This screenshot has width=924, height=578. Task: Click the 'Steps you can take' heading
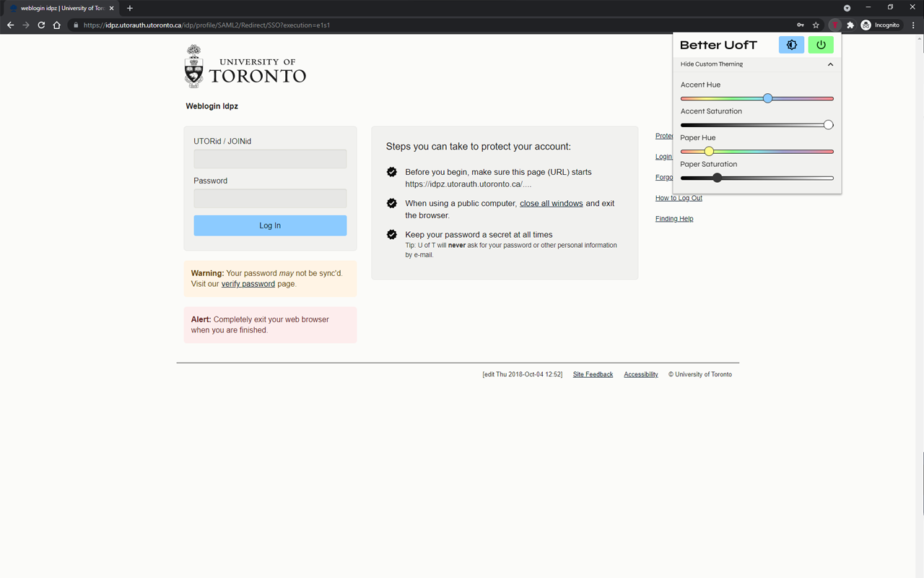(478, 147)
